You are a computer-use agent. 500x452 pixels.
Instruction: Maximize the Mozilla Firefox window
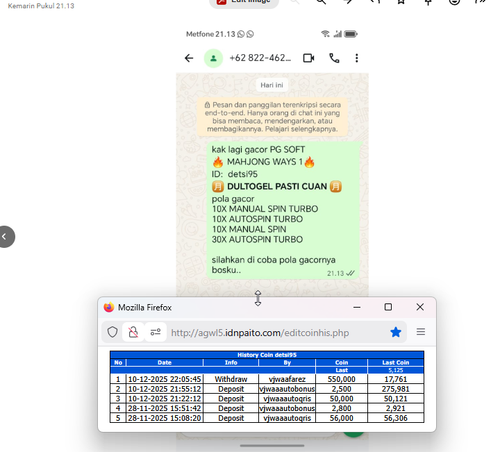388,307
